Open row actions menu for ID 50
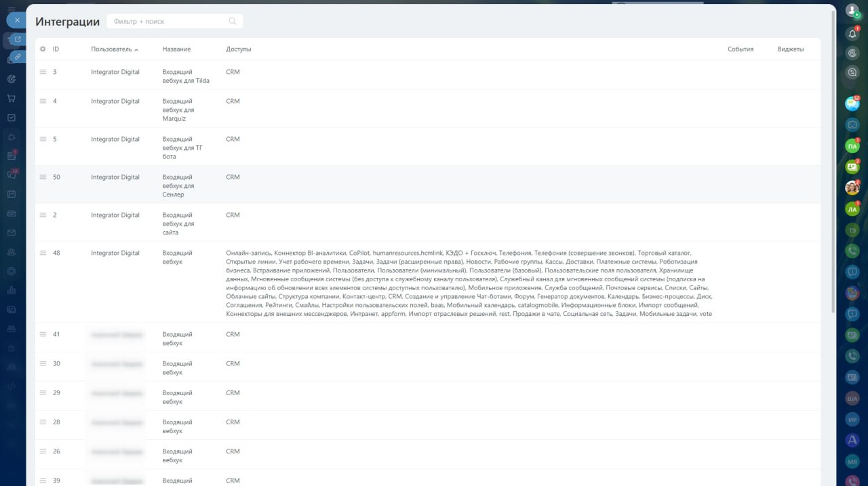 click(43, 178)
